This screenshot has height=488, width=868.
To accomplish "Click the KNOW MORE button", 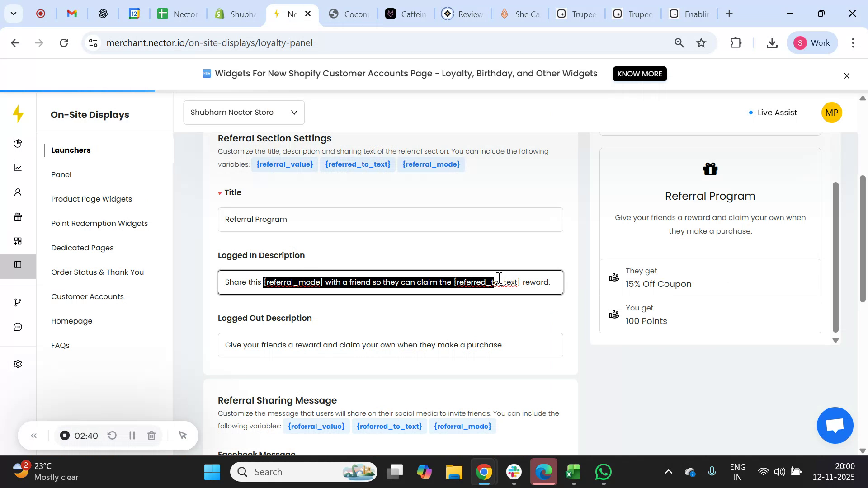I will tap(639, 74).
